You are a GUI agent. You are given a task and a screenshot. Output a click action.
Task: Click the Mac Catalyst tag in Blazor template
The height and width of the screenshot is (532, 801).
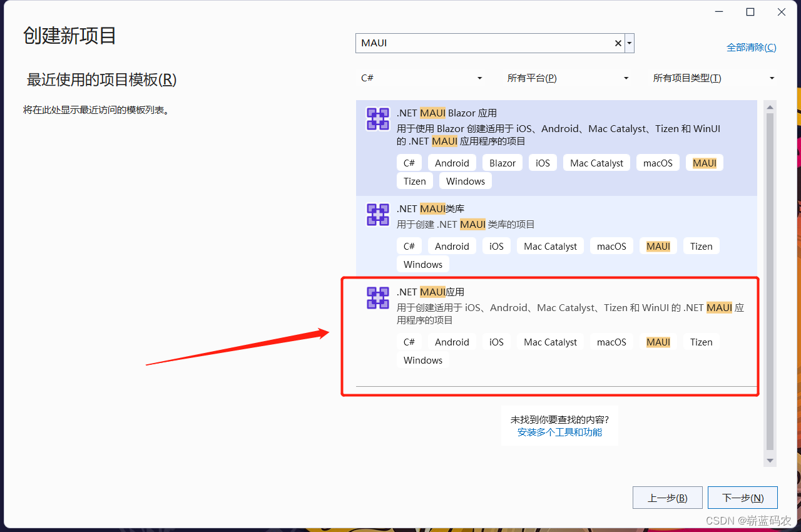click(597, 163)
